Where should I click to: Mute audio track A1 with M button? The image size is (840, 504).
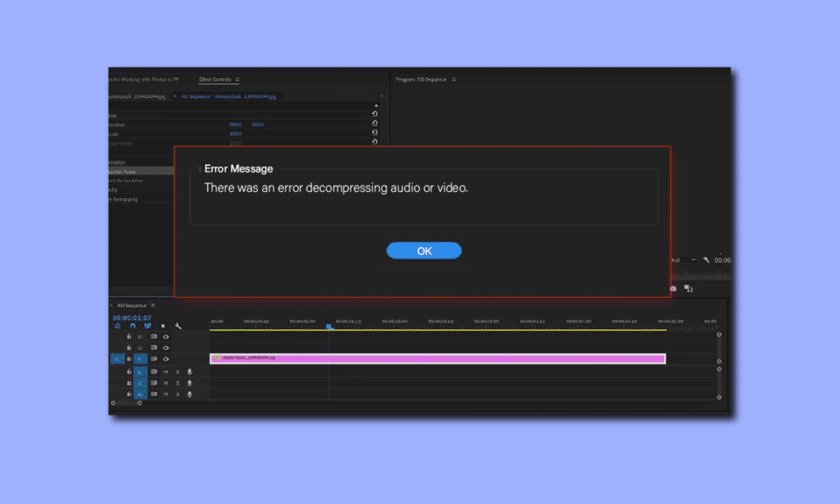tap(166, 372)
